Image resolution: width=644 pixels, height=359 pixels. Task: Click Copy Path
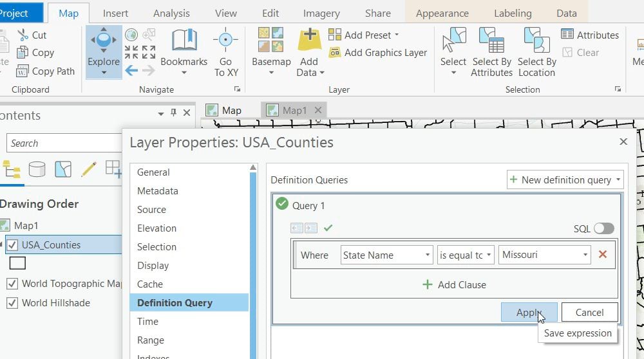point(45,71)
